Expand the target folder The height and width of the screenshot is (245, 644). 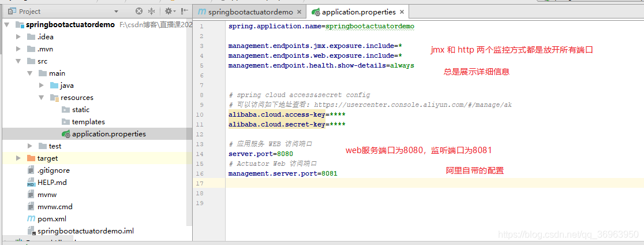click(18, 158)
